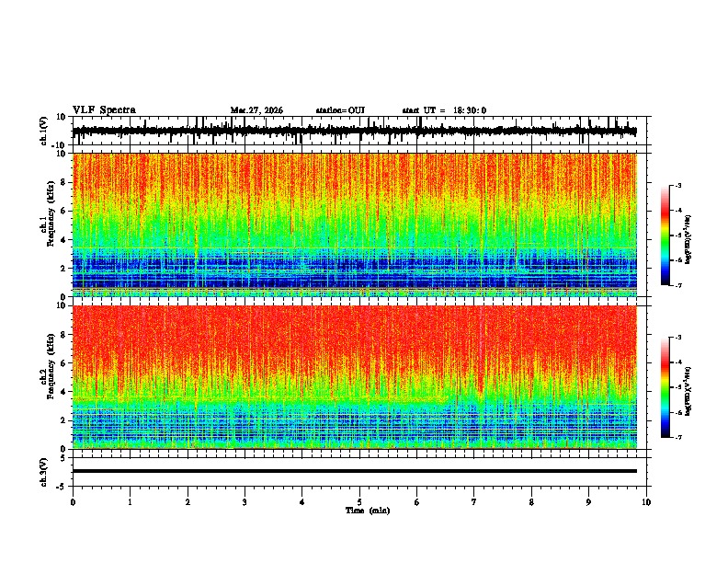Click the ch.2 spectrogram color scale bar
Screen dimensions: 728x563
pyautogui.click(x=665, y=387)
